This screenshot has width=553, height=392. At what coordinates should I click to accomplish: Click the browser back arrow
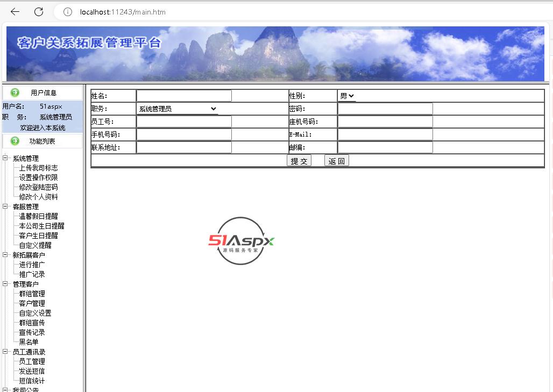tap(15, 12)
